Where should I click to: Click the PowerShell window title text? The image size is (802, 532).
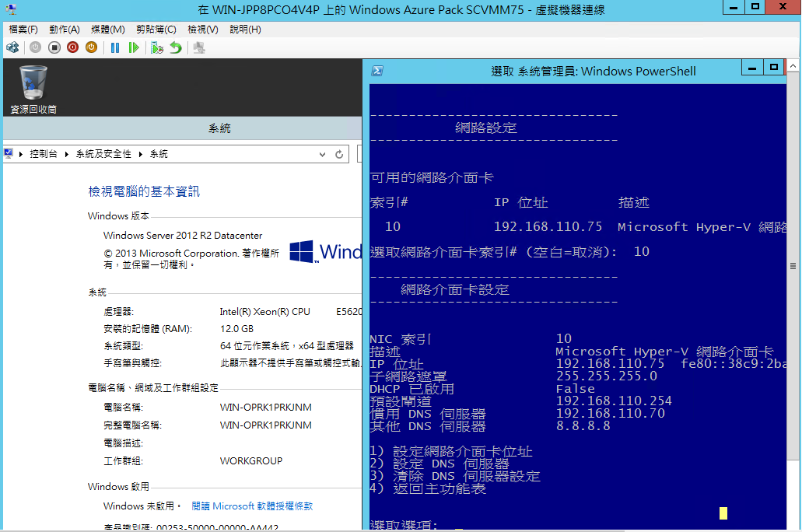coord(594,71)
